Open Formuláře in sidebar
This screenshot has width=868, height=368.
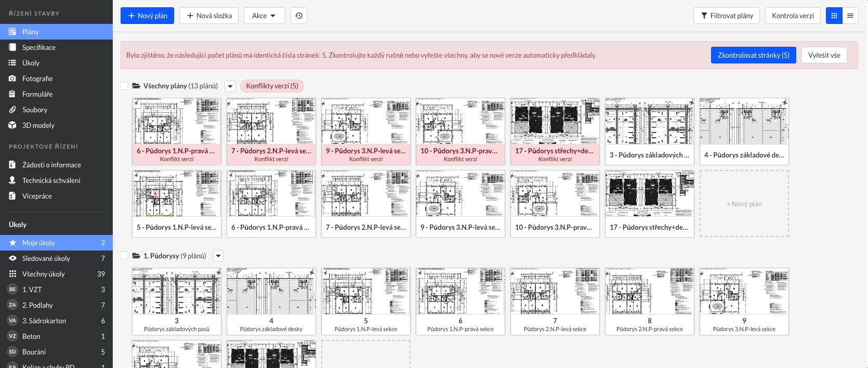point(37,94)
